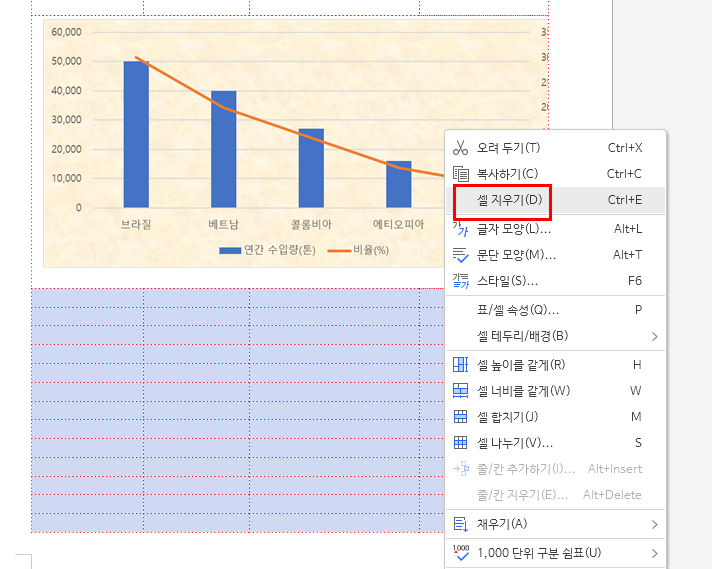Open 글자 모양(L)... dialog

pyautogui.click(x=556, y=229)
